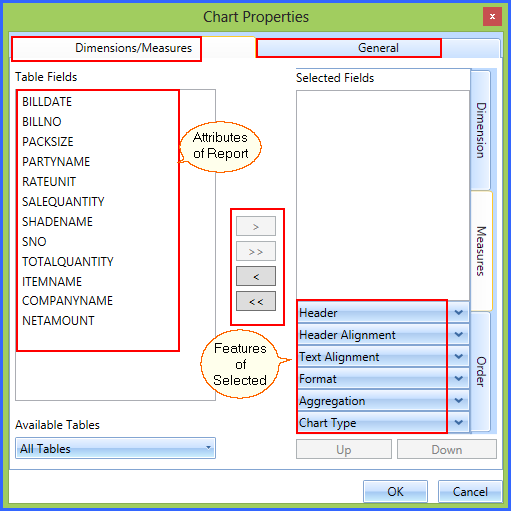Image resolution: width=511 pixels, height=511 pixels.
Task: Expand the Header section chevron
Action: (459, 313)
